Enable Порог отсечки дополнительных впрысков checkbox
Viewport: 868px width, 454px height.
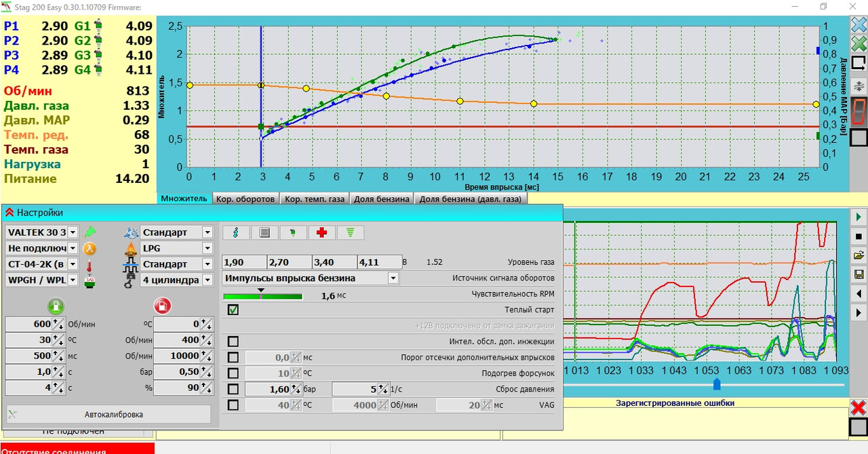click(x=233, y=357)
